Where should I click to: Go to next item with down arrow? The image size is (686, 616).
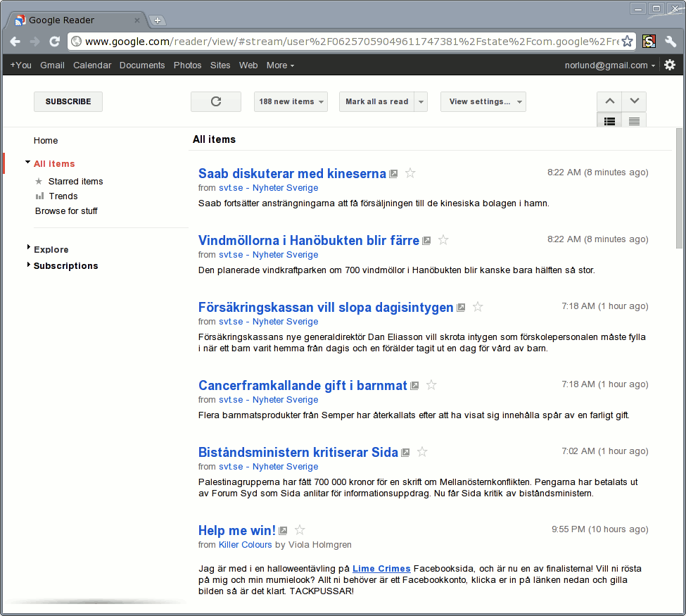pyautogui.click(x=635, y=101)
